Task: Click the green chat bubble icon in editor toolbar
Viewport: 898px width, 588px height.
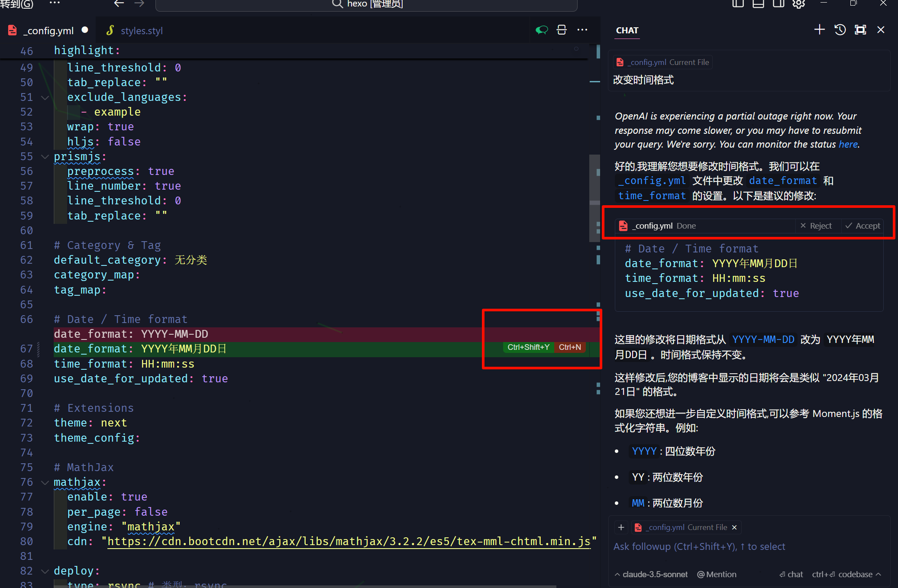Action: 542,30
